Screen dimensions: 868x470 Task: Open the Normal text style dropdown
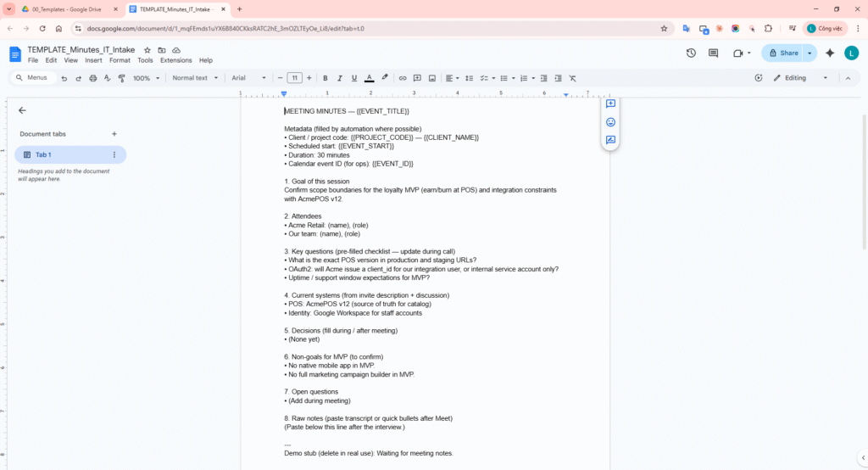[x=194, y=78]
